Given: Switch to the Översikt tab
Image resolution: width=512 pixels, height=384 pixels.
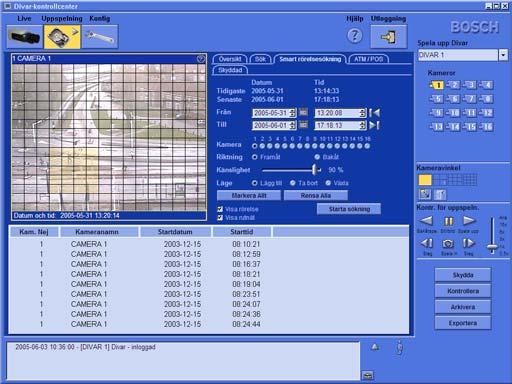Looking at the screenshot, I should click(230, 59).
